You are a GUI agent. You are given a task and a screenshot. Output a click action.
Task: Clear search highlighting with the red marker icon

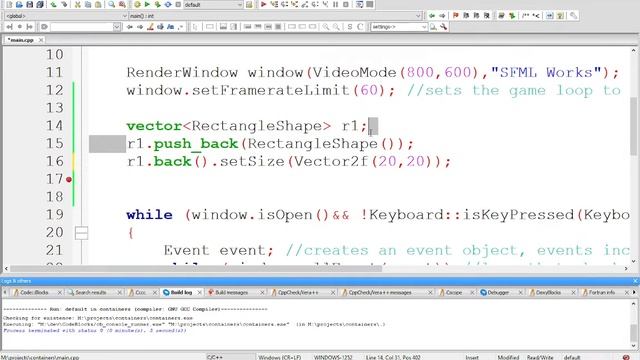pos(150,27)
